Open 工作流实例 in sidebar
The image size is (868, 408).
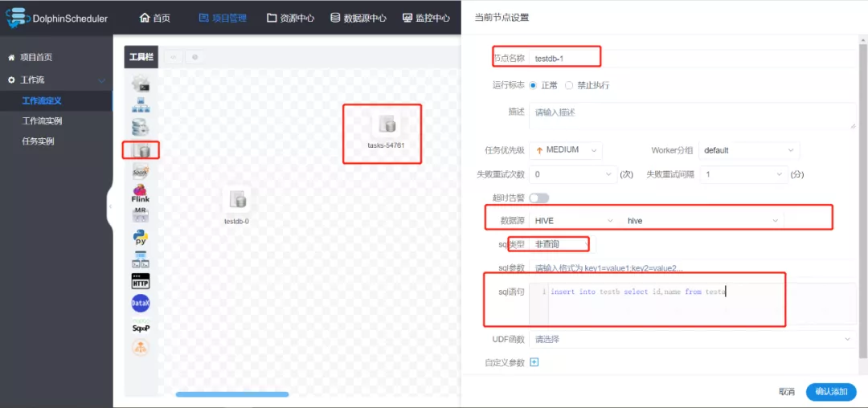pos(42,121)
